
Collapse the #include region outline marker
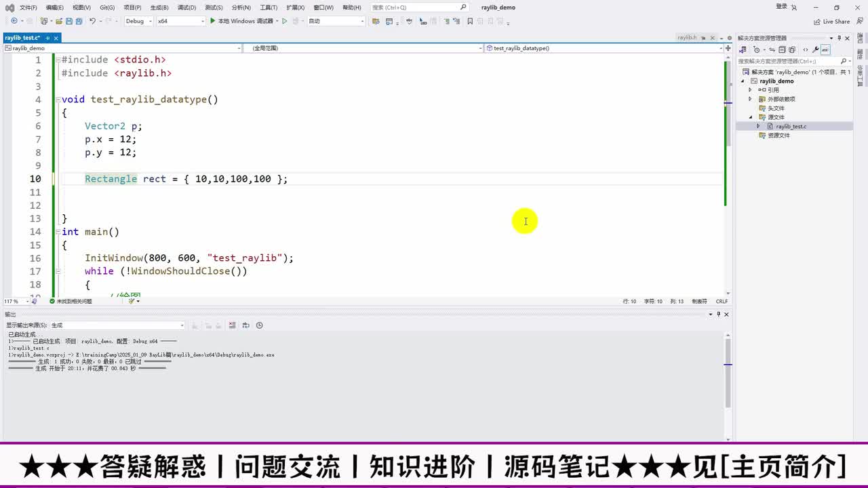58,60
